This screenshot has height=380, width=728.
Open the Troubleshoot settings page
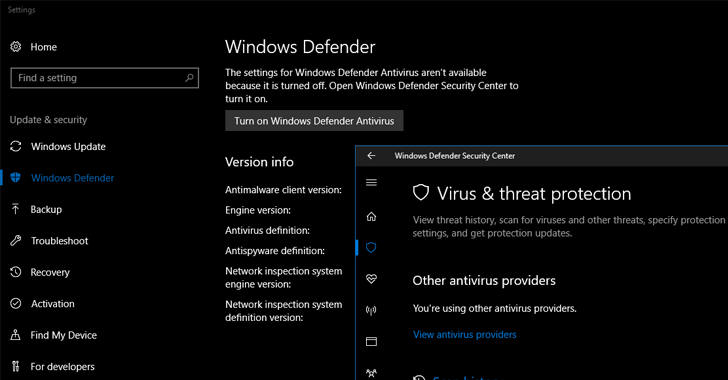59,241
